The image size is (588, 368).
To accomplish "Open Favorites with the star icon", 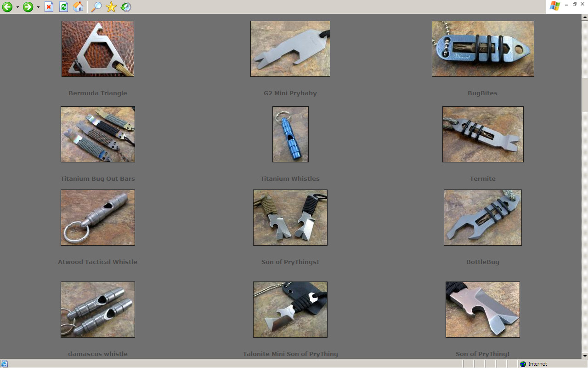I will click(x=111, y=7).
